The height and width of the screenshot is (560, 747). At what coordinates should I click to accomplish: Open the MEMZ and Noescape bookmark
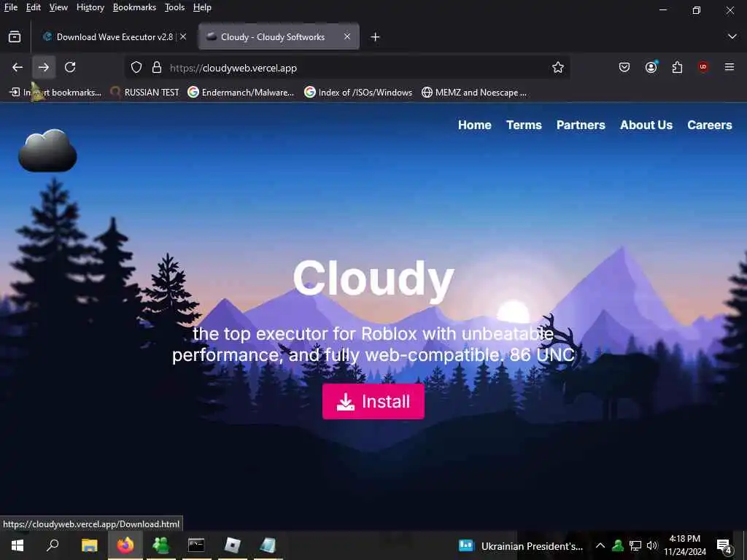pyautogui.click(x=474, y=93)
